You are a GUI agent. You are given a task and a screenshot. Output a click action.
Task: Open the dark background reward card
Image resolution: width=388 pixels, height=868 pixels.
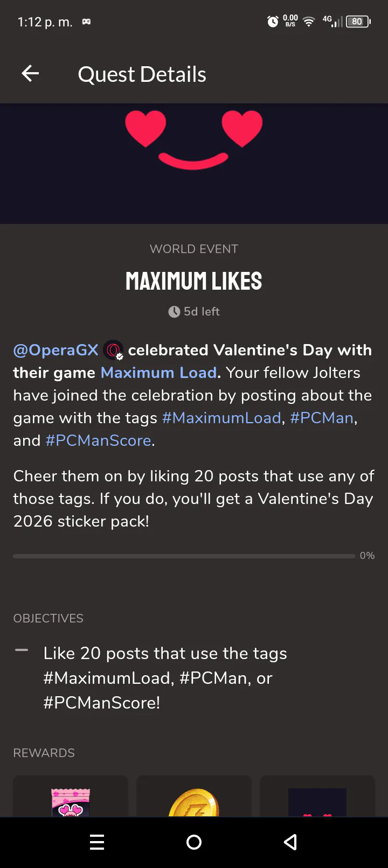tap(317, 802)
